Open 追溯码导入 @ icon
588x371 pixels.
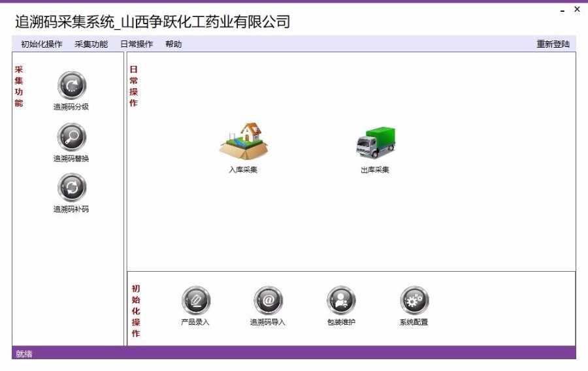coord(268,300)
